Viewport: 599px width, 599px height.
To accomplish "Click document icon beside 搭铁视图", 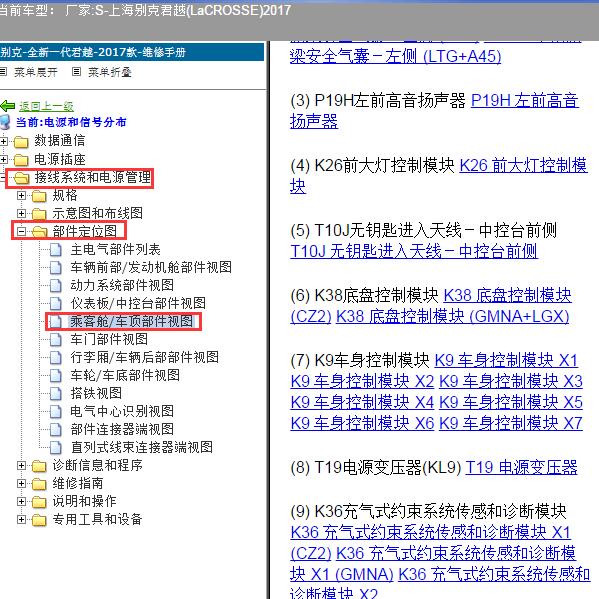I will 56,393.
